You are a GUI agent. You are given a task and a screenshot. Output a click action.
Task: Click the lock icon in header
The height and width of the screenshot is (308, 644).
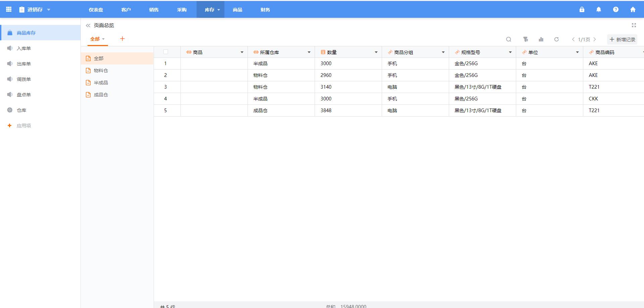pos(582,9)
